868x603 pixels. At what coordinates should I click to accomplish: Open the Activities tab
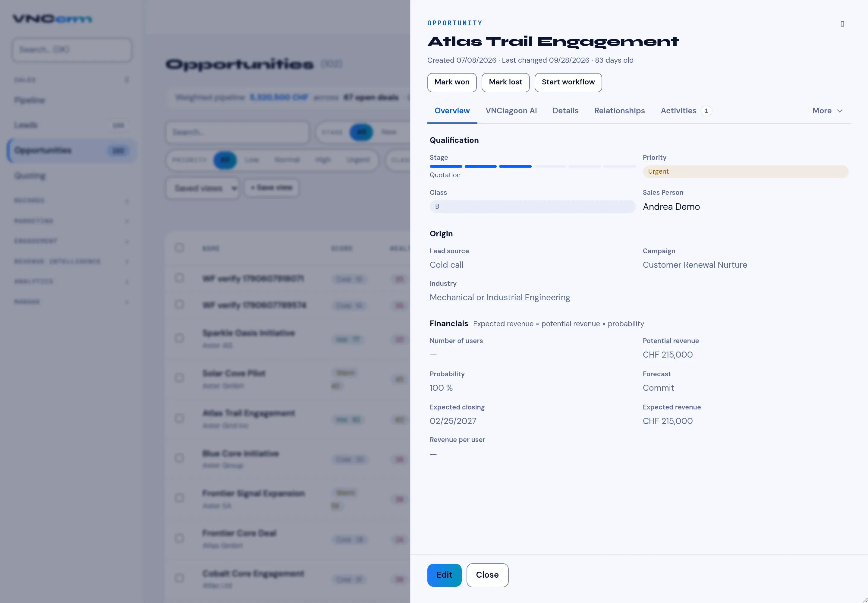point(686,111)
